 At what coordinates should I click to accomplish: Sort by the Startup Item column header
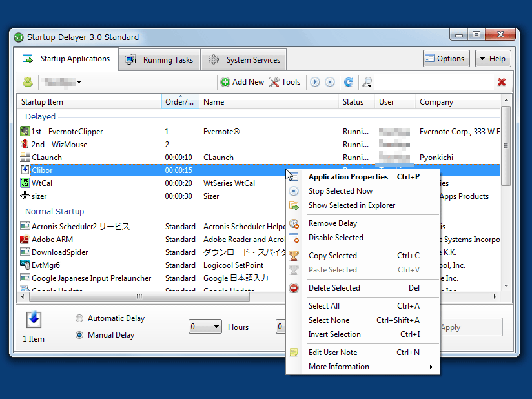(x=89, y=102)
